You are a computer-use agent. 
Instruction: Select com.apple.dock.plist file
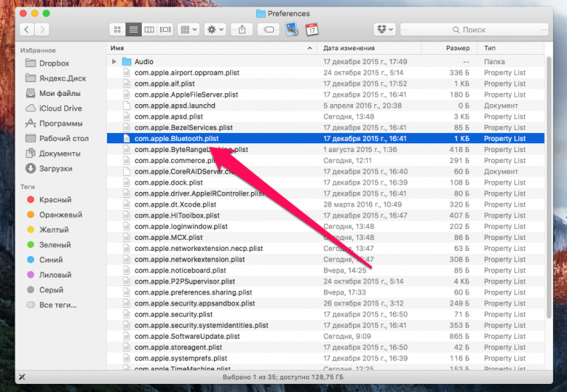point(326,182)
